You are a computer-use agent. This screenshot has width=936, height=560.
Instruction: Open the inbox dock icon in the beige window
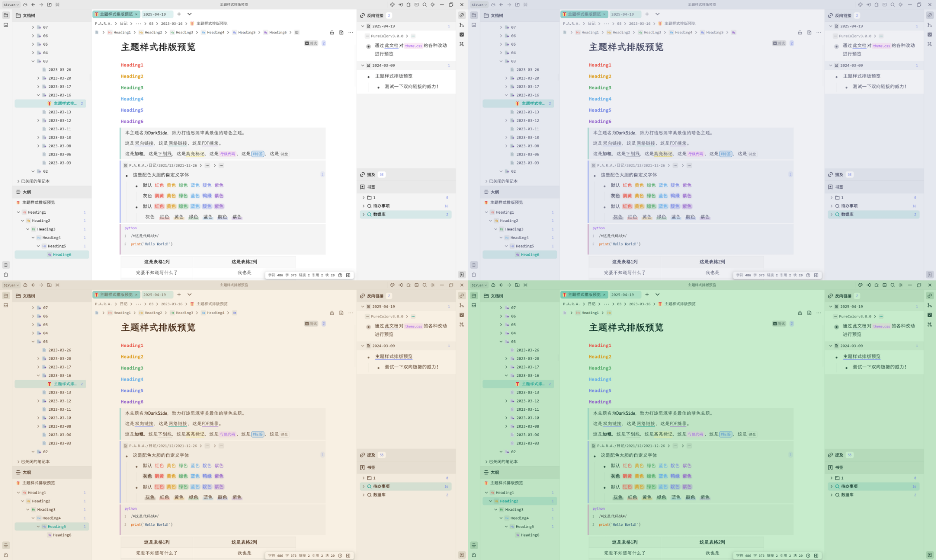(x=6, y=306)
